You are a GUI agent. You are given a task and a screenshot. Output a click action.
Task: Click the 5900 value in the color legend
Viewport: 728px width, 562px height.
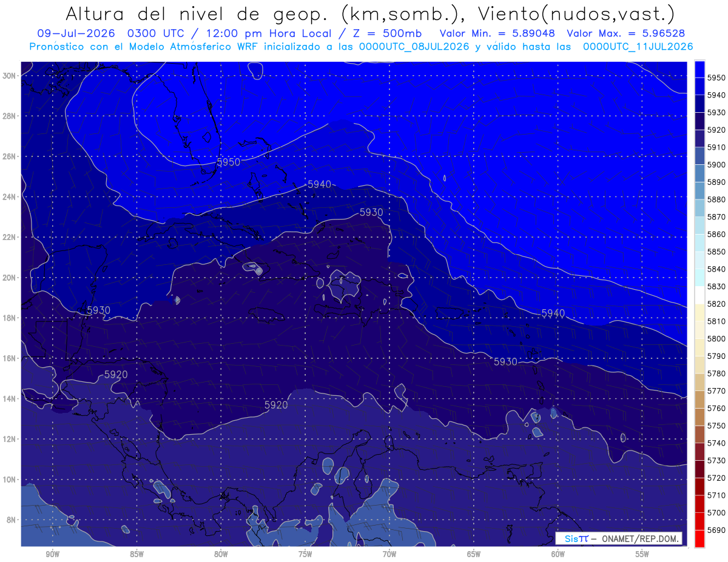point(716,165)
